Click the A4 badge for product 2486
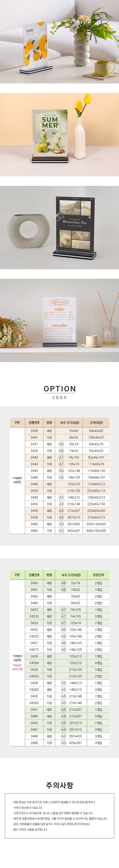This screenshot has height=868, width=119. pos(63,716)
